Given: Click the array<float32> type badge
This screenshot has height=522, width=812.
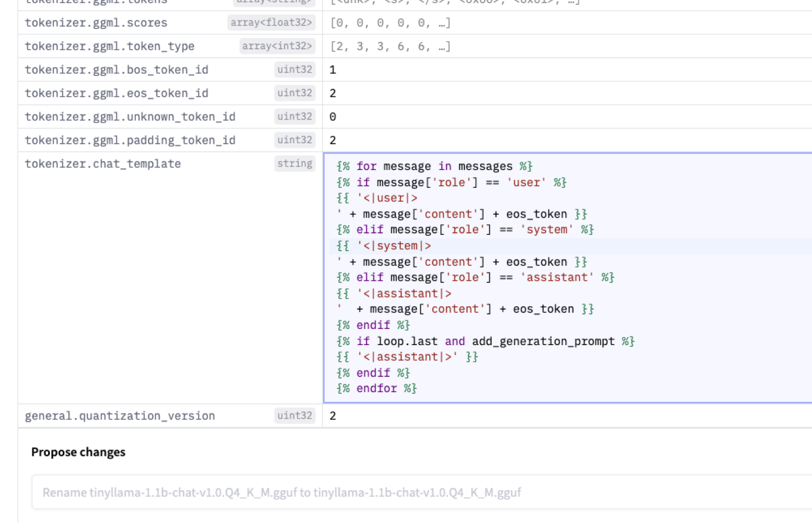Looking at the screenshot, I should pos(271,23).
